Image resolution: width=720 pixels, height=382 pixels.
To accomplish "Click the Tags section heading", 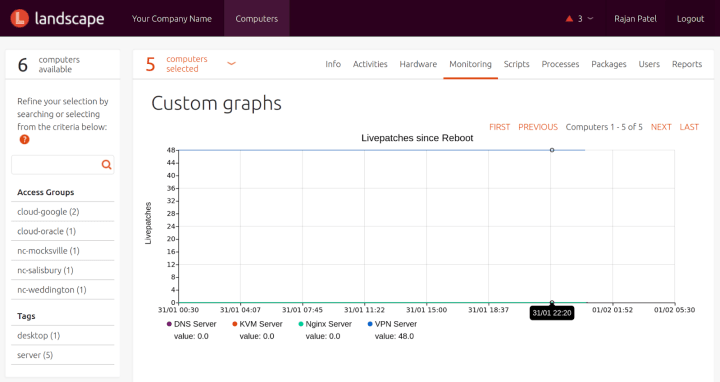I will (26, 316).
